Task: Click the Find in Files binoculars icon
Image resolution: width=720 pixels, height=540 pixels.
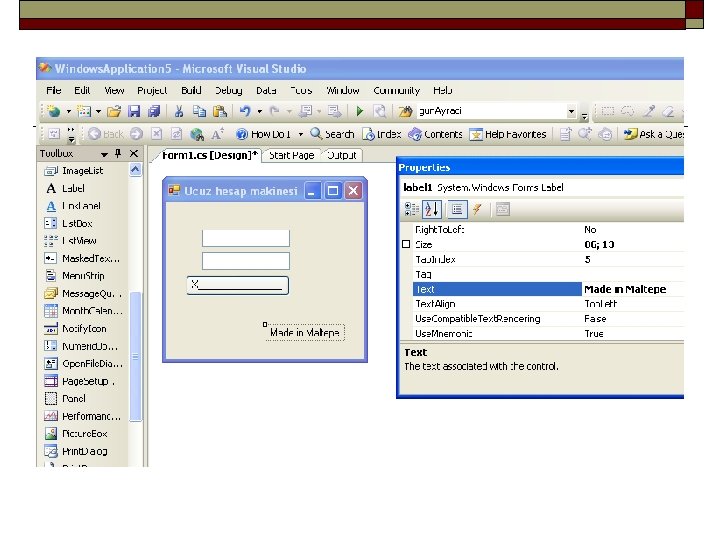Action: coord(405,111)
